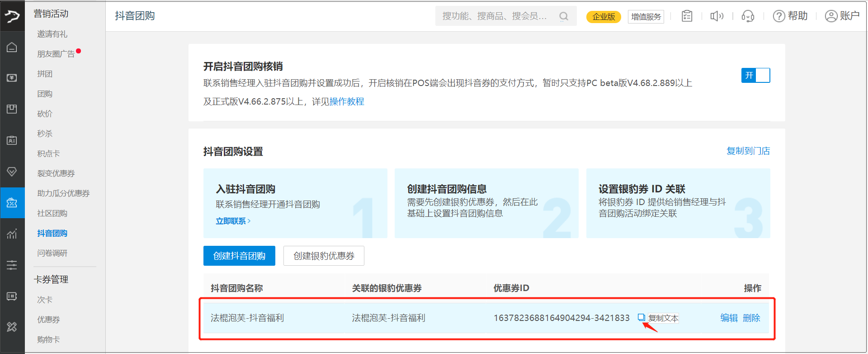
Task: Click the magnifier search icon
Action: click(x=564, y=16)
